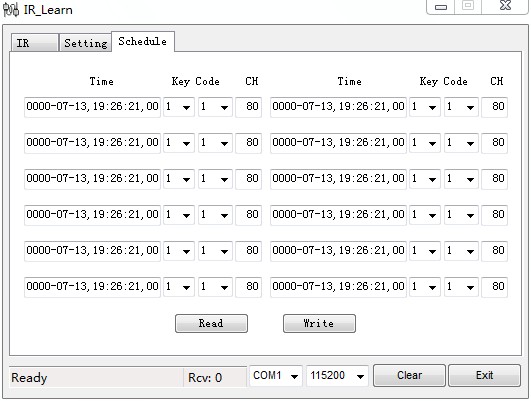Select the third-row left Time field

click(92, 179)
